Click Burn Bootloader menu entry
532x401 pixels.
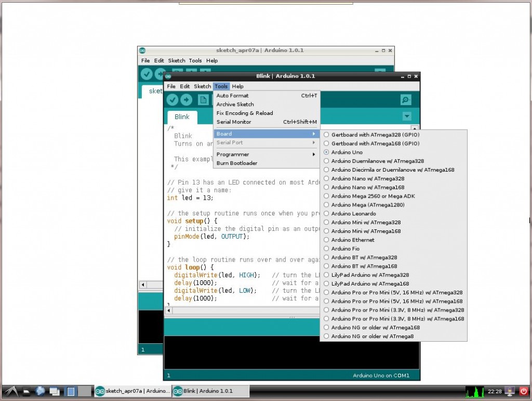[236, 163]
